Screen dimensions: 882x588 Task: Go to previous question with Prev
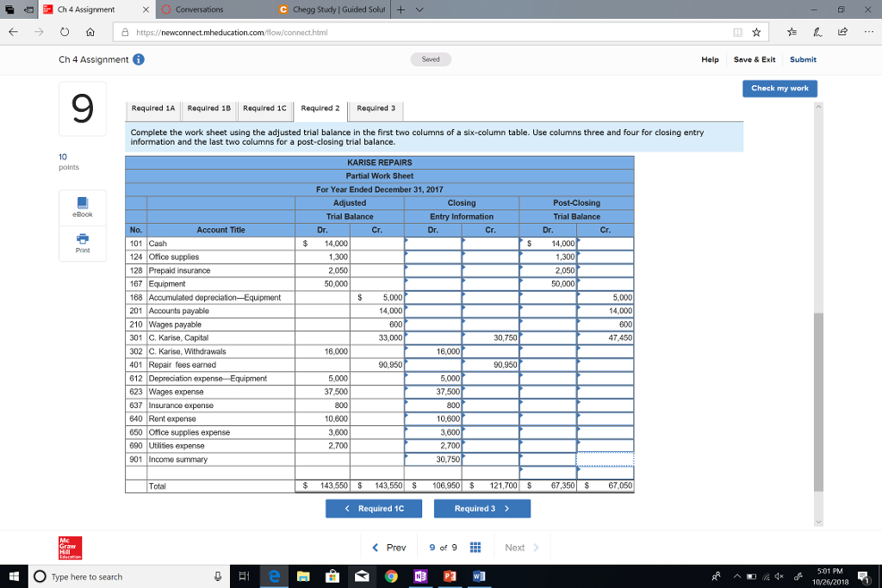pyautogui.click(x=388, y=548)
